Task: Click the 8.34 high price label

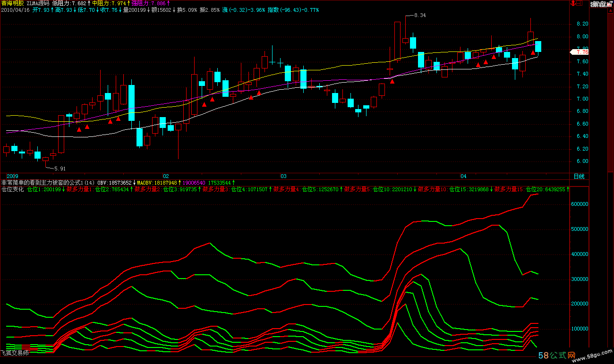Action: point(419,16)
